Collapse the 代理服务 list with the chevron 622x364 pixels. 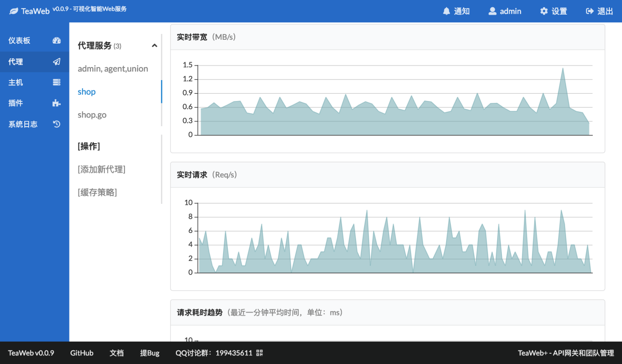(x=154, y=45)
